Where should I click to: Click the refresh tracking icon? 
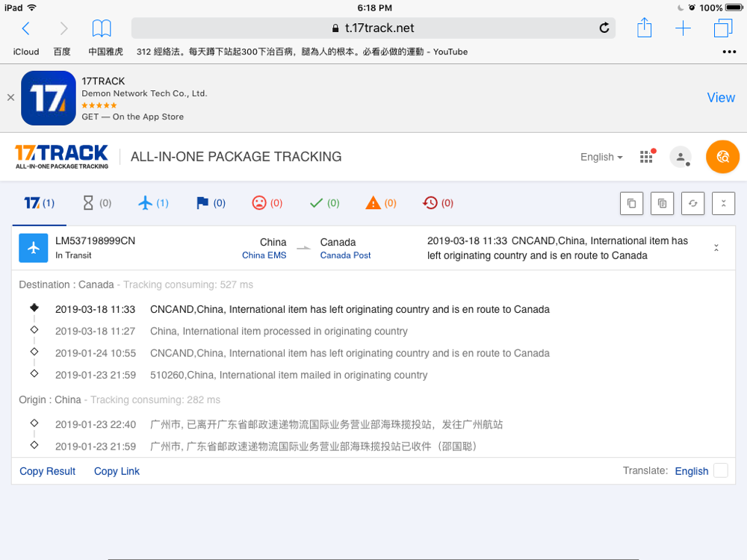pos(692,204)
